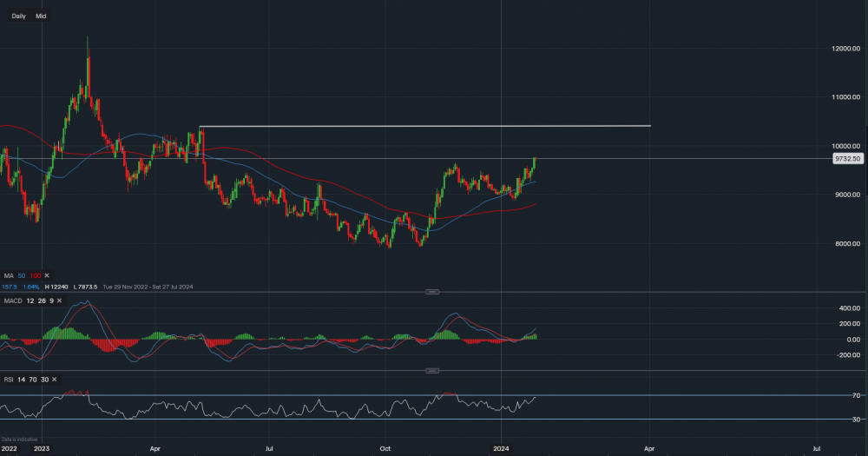Screen dimensions: 868x456
Task: Close the MACD indicator panel
Action: click(x=58, y=301)
